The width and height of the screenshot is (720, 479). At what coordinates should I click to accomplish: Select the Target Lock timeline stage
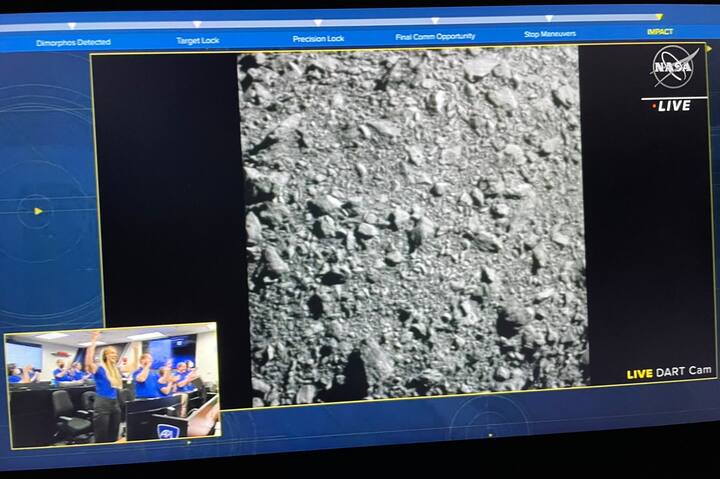coord(197,40)
